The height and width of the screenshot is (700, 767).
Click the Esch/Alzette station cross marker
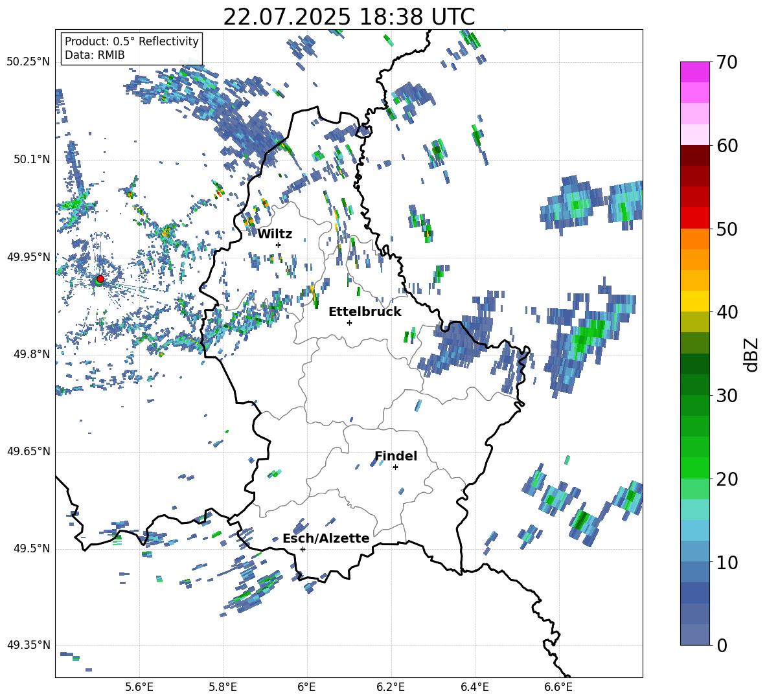click(x=303, y=549)
